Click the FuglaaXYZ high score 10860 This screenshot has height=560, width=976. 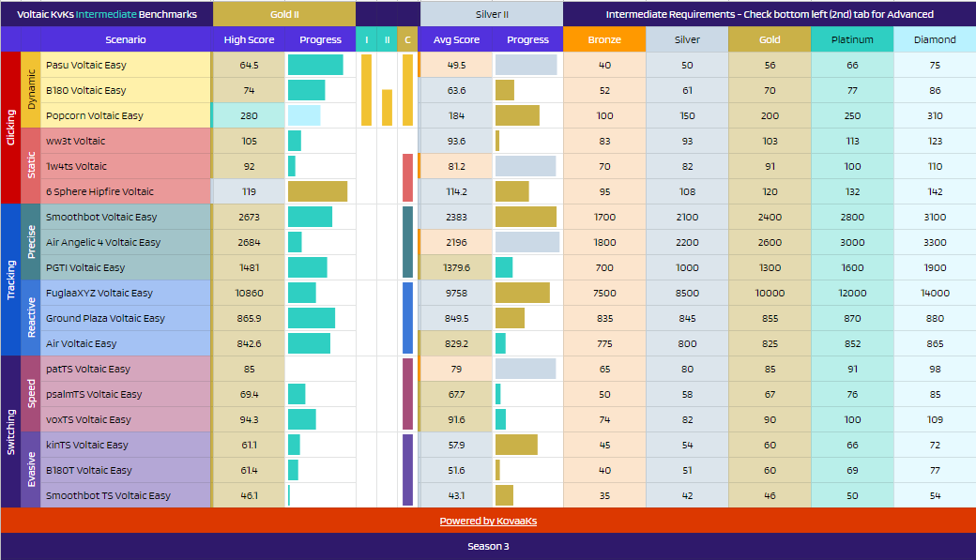[249, 293]
